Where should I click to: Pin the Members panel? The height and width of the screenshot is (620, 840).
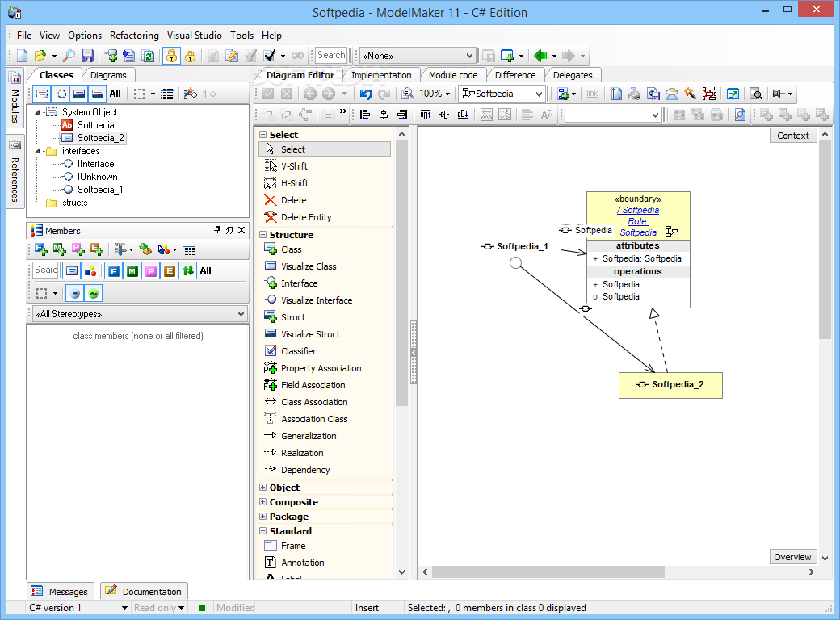tap(217, 230)
